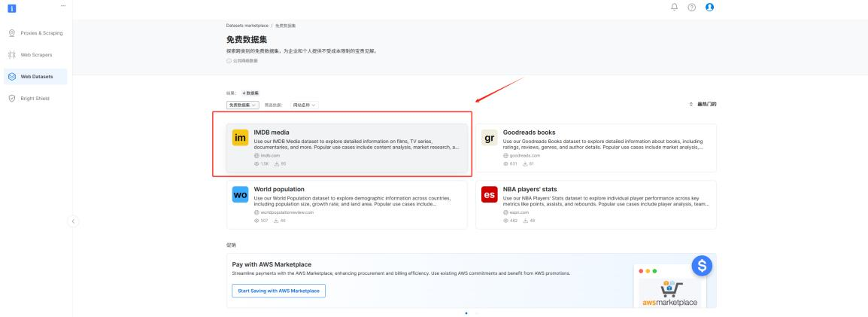Click the Proxies & Scraping pin icon
Viewport: 868px width, 317px height.
(x=11, y=33)
